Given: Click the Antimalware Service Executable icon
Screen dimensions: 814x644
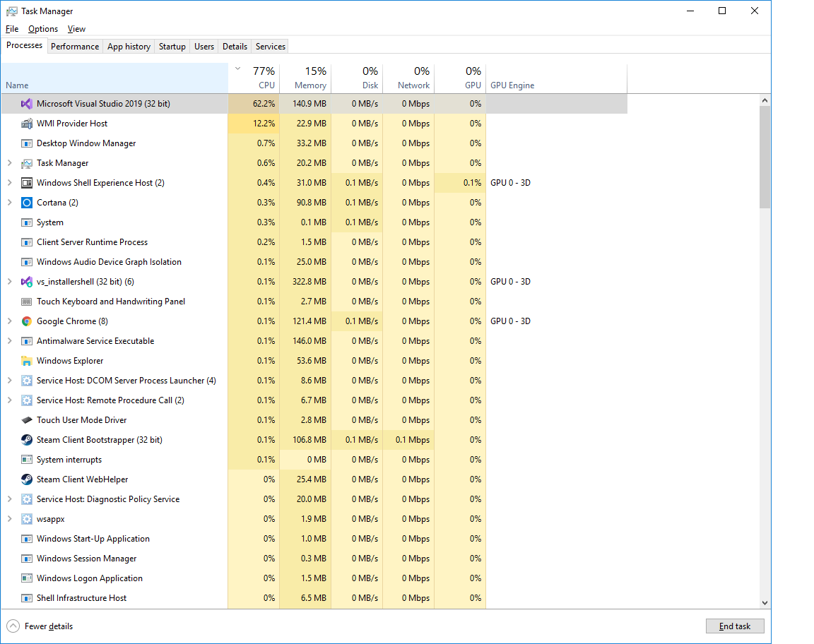Looking at the screenshot, I should point(26,341).
